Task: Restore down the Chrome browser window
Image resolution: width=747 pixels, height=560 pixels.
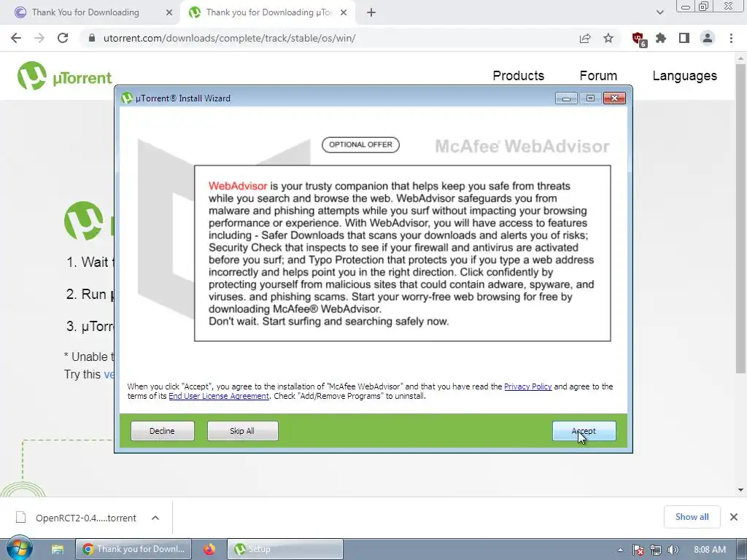Action: pyautogui.click(x=704, y=7)
